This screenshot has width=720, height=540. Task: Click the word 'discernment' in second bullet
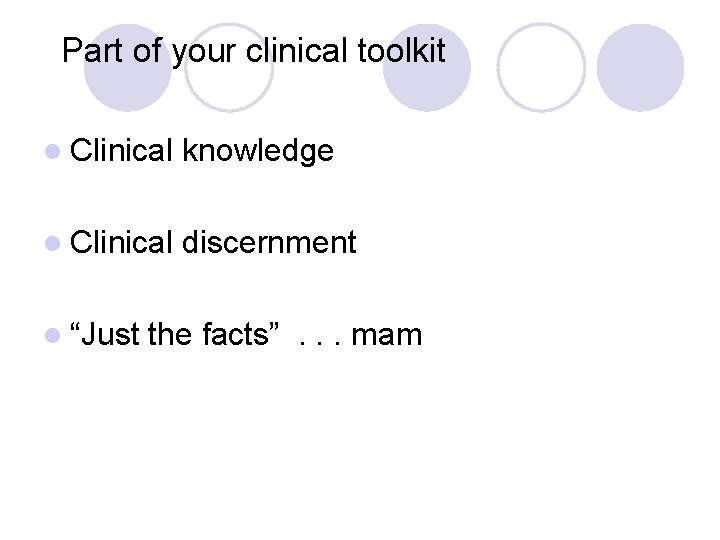tap(270, 242)
